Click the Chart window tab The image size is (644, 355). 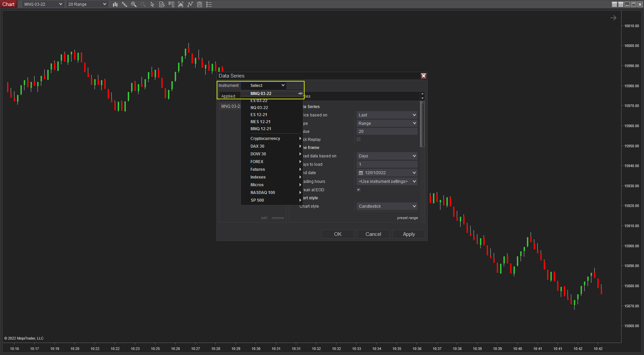pyautogui.click(x=8, y=4)
